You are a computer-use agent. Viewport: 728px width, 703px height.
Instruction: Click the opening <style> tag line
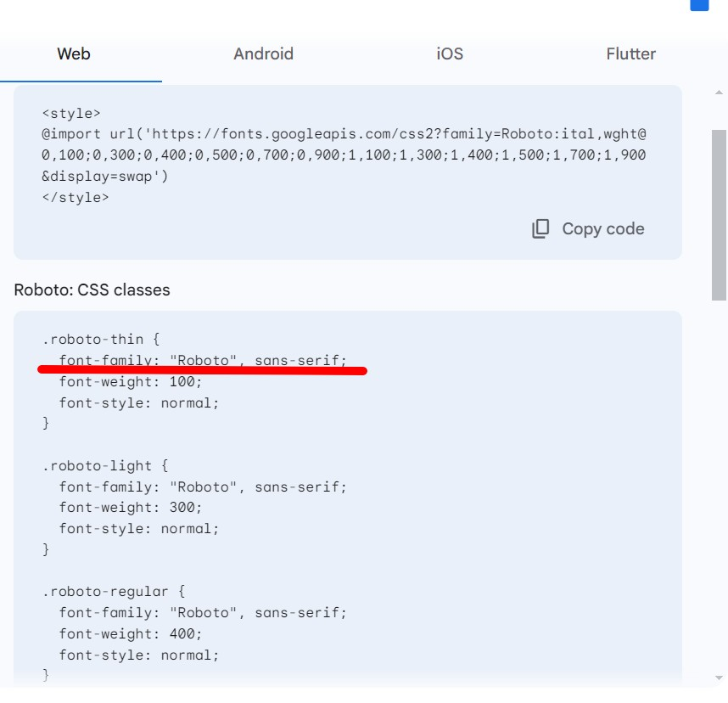[x=71, y=114]
